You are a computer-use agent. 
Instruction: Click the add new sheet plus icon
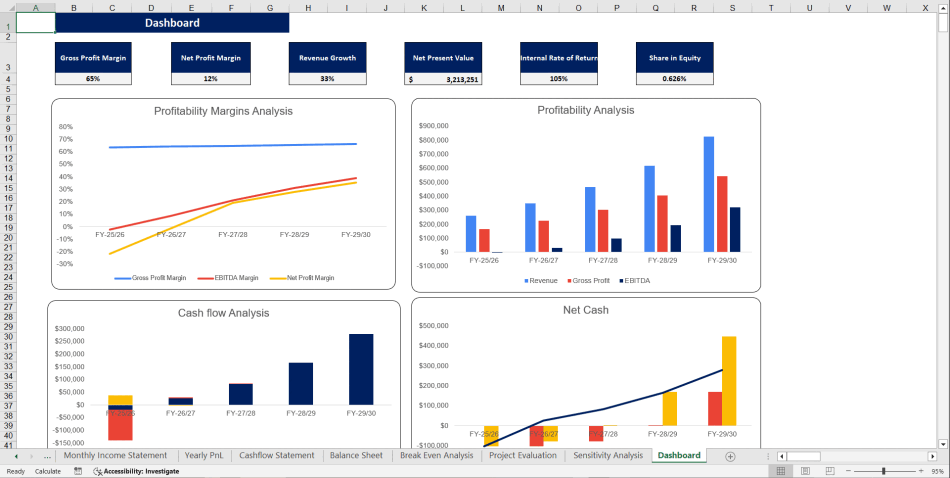click(730, 456)
